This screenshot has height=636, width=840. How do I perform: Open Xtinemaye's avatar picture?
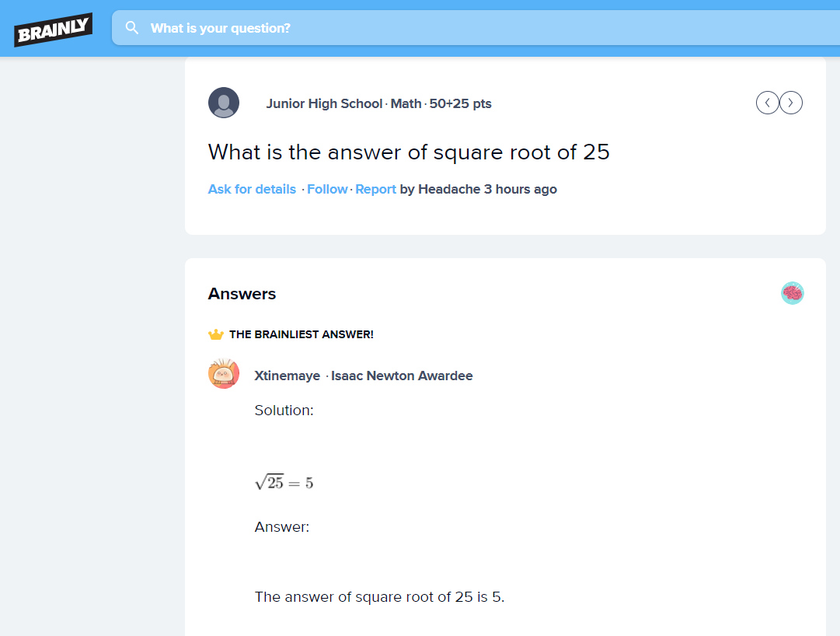point(223,373)
